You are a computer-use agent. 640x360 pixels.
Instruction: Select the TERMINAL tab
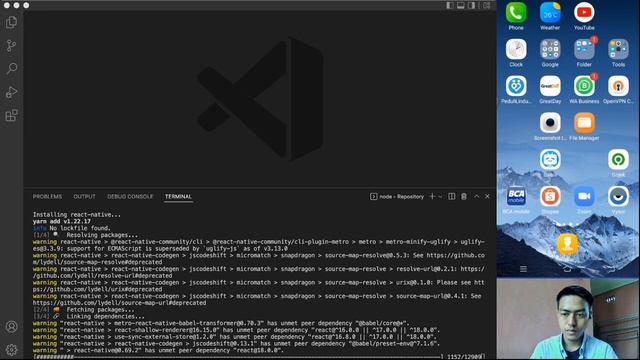[x=178, y=197]
